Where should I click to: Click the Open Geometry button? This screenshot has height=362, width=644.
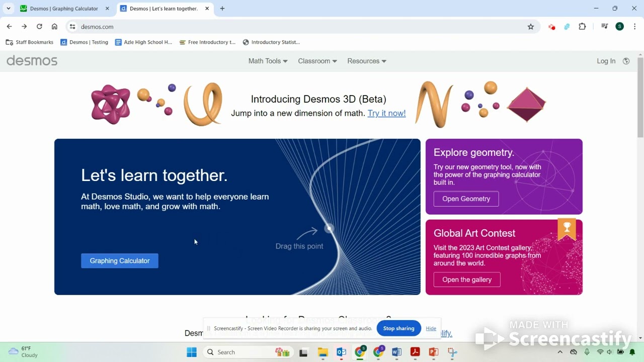(466, 199)
